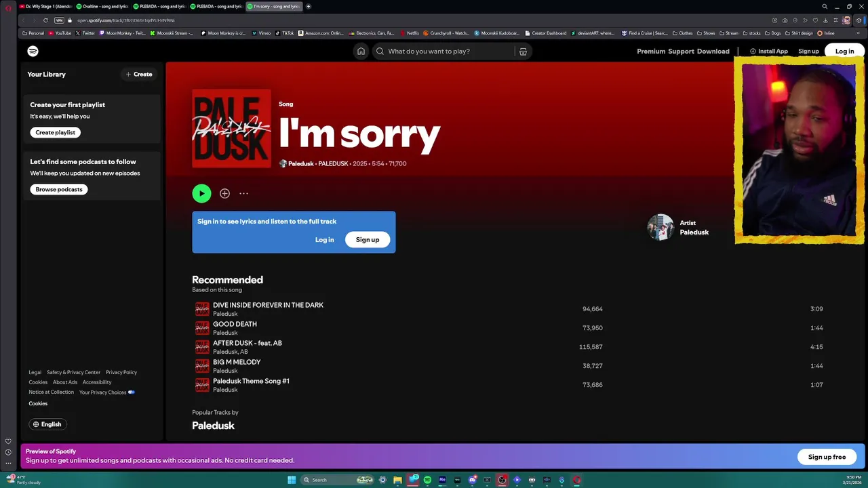Screen dimensions: 868x488
Task: Click the Paledusk artist avatar beside song metadata
Action: click(283, 163)
